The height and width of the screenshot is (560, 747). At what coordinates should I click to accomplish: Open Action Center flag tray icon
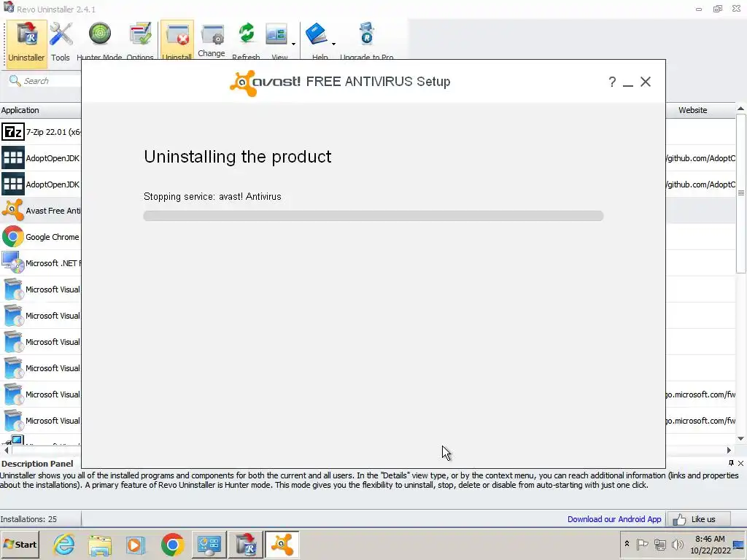point(642,544)
